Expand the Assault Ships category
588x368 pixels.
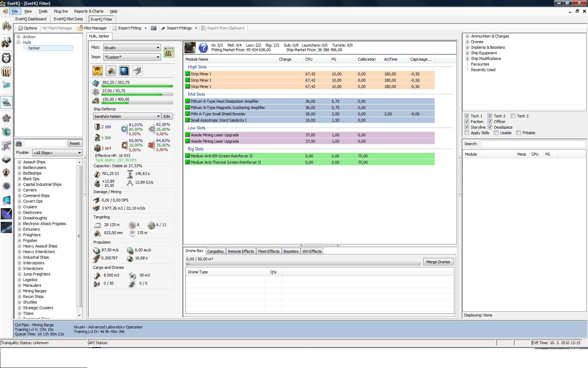pos(20,162)
